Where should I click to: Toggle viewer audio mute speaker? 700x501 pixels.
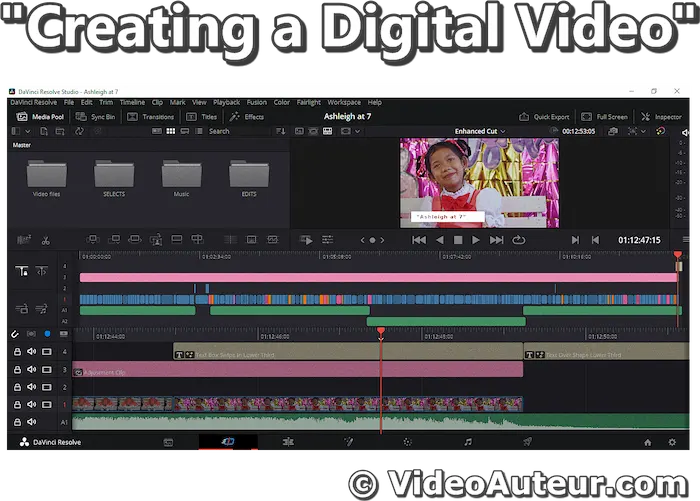685,132
